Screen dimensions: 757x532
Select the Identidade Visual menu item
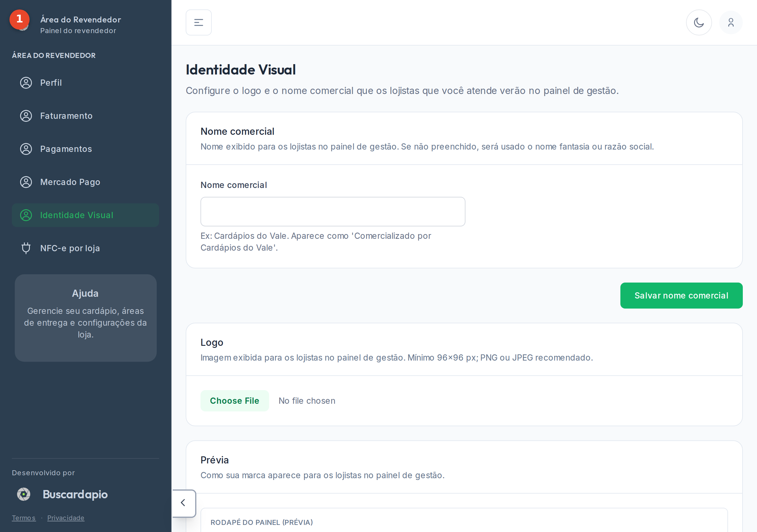point(85,215)
